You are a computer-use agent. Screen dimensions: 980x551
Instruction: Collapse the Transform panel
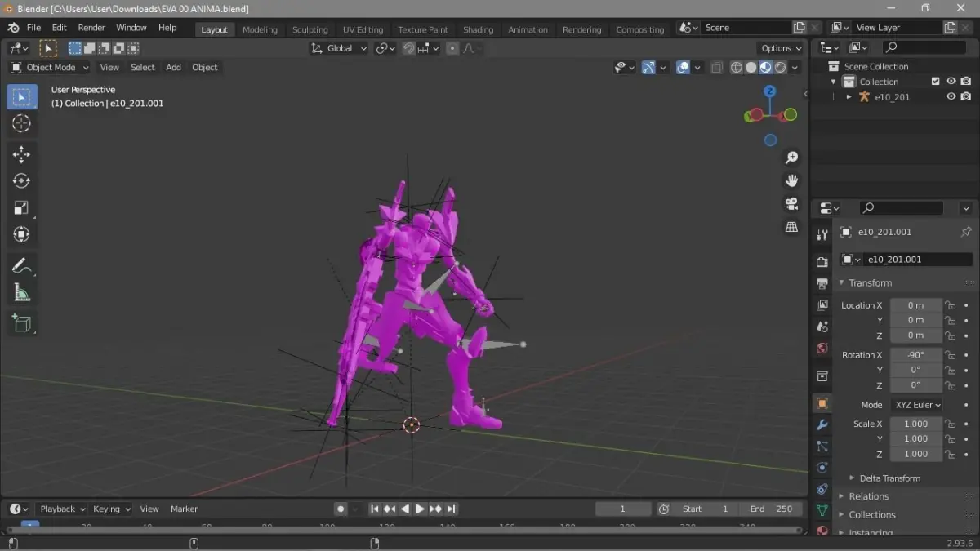point(871,282)
